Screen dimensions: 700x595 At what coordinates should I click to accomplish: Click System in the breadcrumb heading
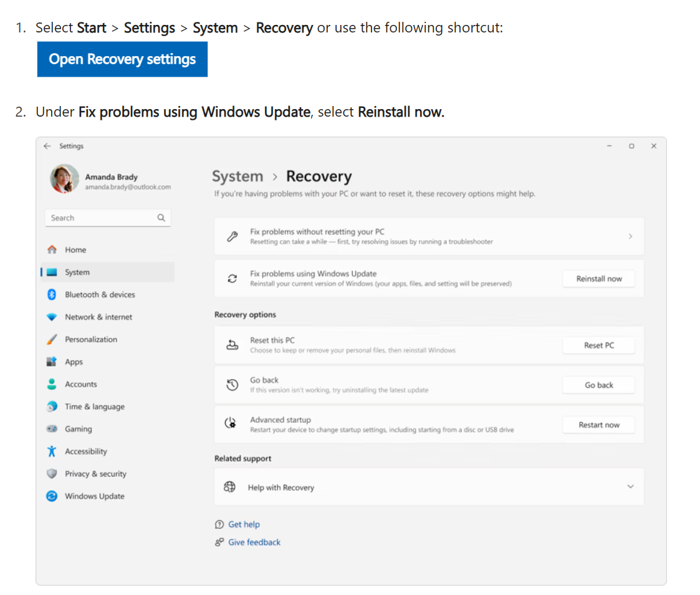[x=237, y=176]
